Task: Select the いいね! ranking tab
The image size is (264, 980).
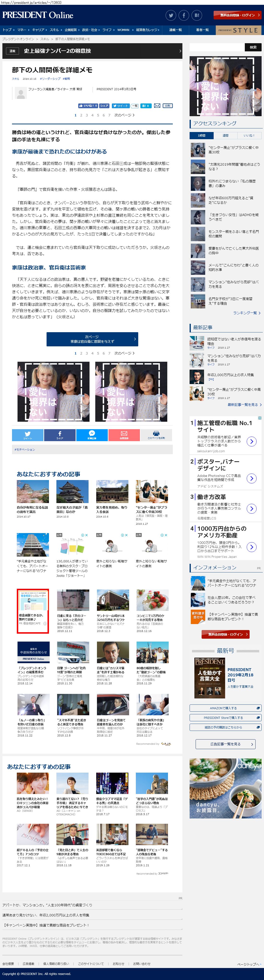Action: [249, 135]
